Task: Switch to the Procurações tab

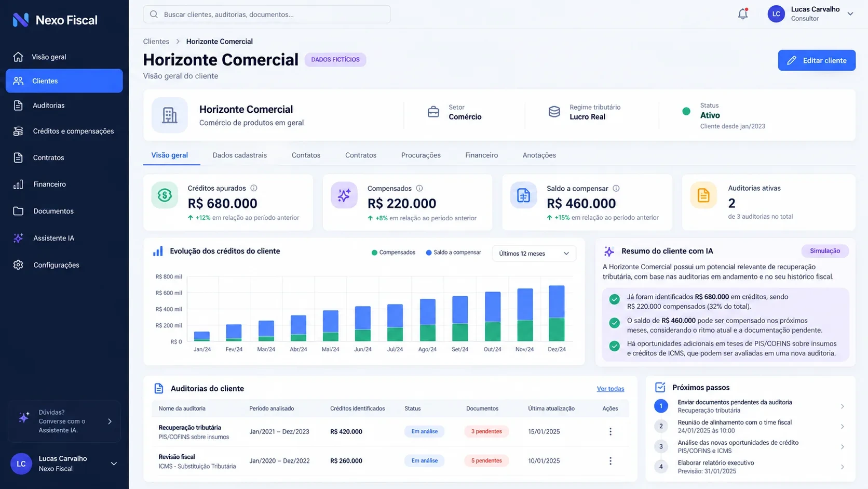Action: (421, 155)
